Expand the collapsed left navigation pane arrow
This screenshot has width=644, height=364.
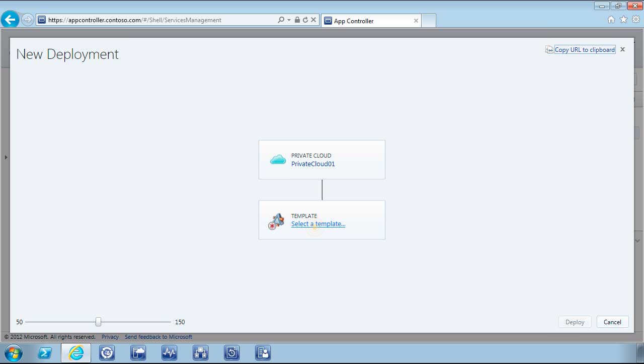click(x=6, y=158)
